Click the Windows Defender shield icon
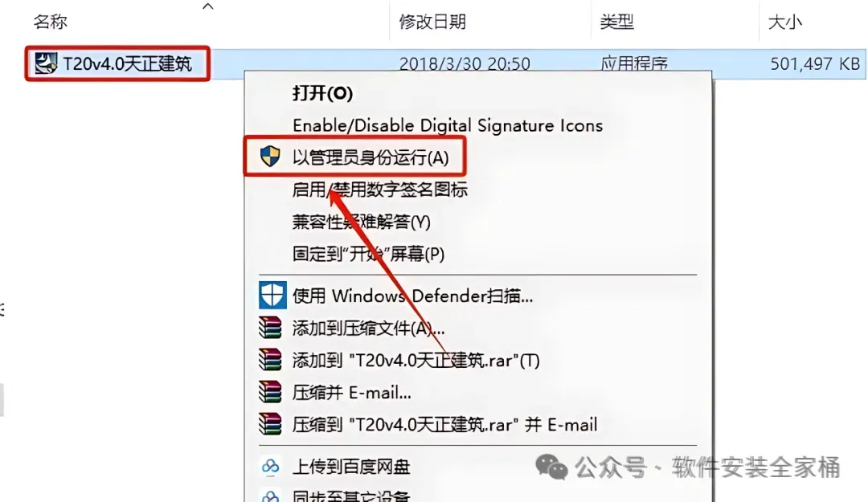Image resolution: width=868 pixels, height=502 pixels. [x=272, y=295]
